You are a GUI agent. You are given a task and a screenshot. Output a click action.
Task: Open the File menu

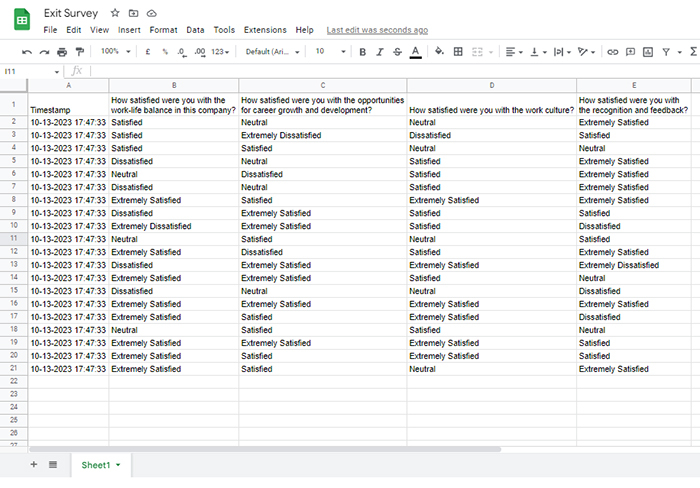tap(50, 30)
